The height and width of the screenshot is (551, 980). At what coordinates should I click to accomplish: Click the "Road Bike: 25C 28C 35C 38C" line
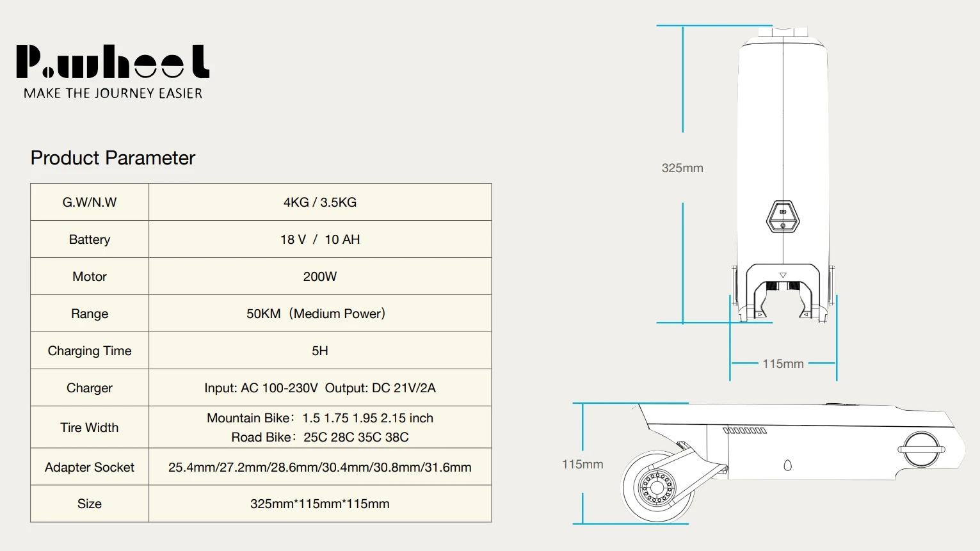pyautogui.click(x=320, y=437)
